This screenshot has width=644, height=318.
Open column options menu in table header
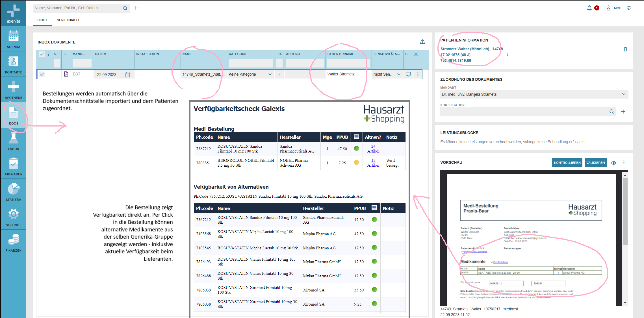click(x=48, y=54)
